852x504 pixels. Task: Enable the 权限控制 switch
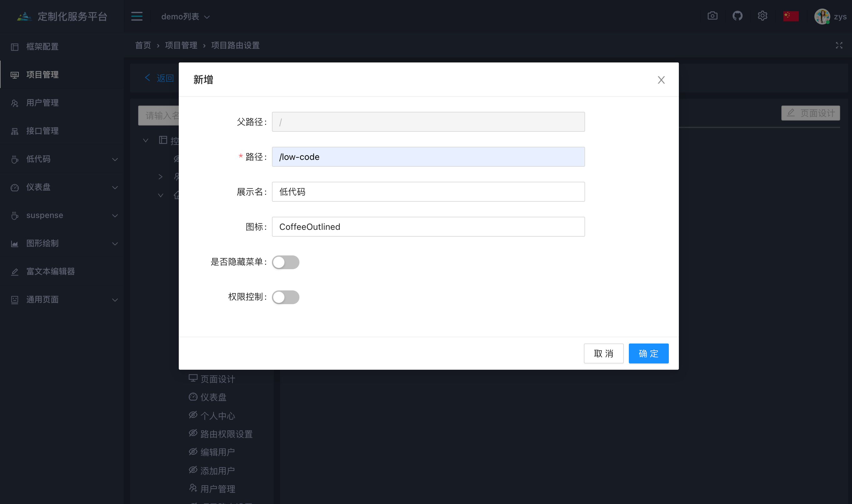[285, 297]
